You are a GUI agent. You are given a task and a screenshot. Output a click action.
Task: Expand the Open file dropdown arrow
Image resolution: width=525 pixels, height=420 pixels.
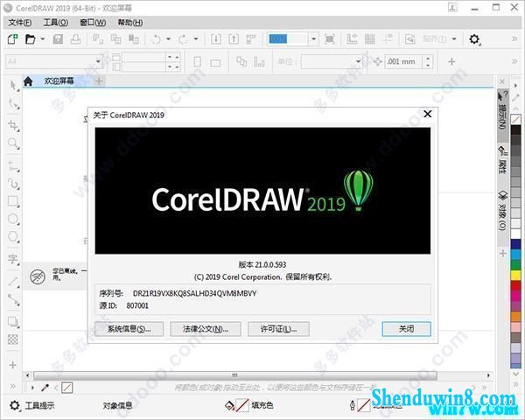click(43, 39)
